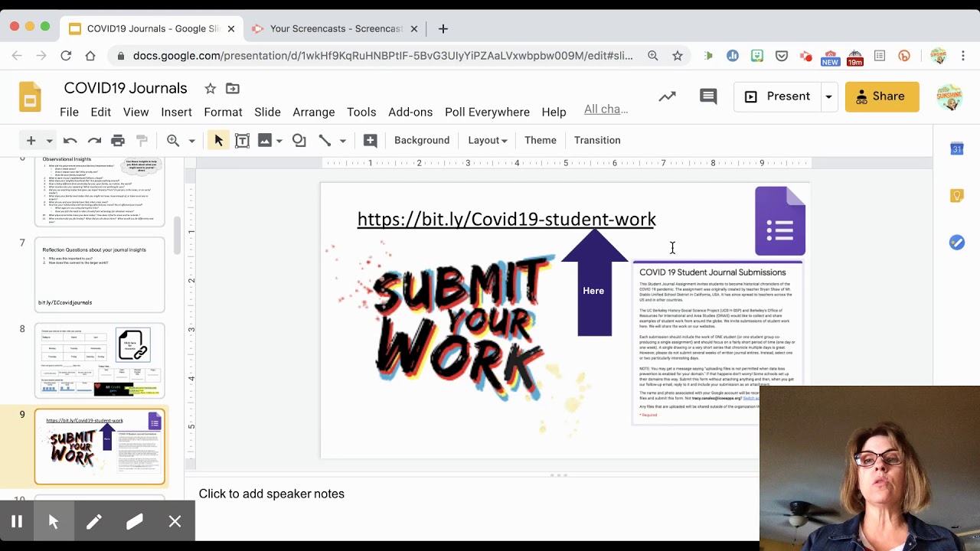Click the Redo arrow in toolbar
Screen dimensions: 980x551
pyautogui.click(x=94, y=140)
